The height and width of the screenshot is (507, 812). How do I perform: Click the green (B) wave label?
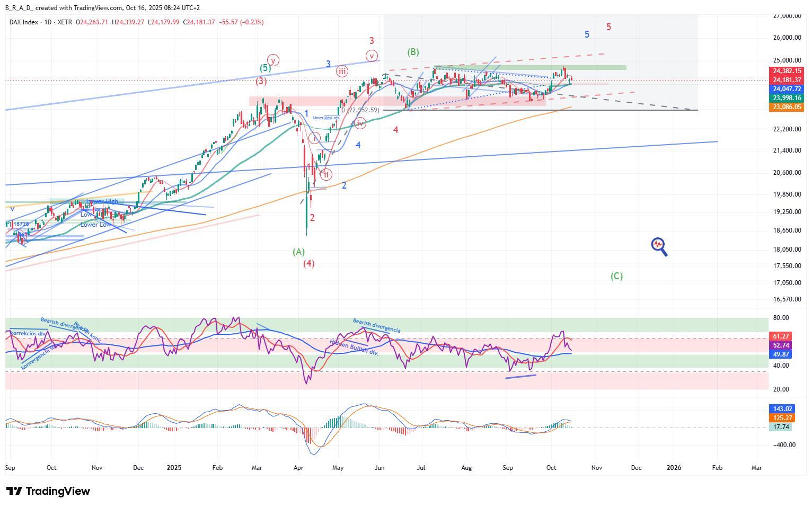pyautogui.click(x=413, y=52)
